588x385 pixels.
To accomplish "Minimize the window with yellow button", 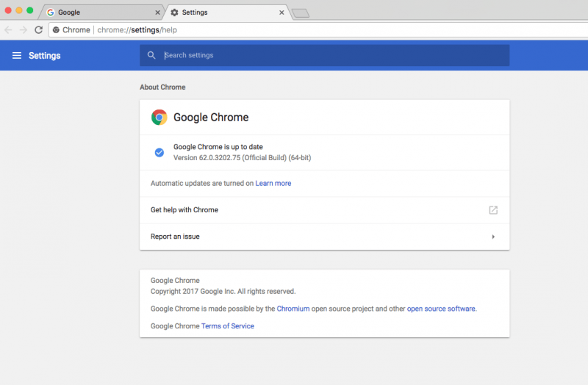I will (19, 10).
